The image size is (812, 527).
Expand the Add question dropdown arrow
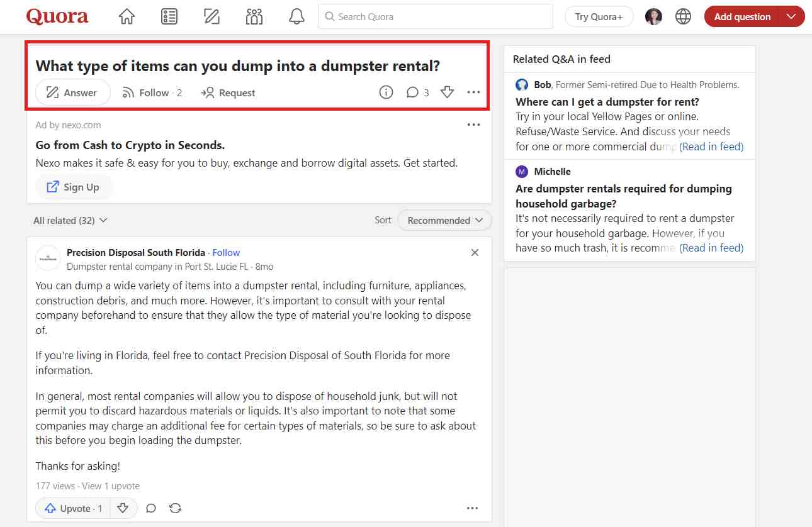(791, 17)
